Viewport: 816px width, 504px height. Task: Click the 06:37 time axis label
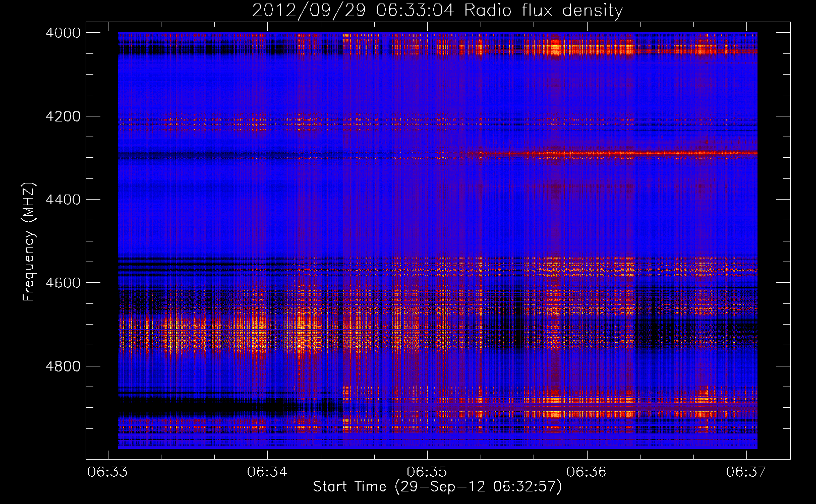746,472
